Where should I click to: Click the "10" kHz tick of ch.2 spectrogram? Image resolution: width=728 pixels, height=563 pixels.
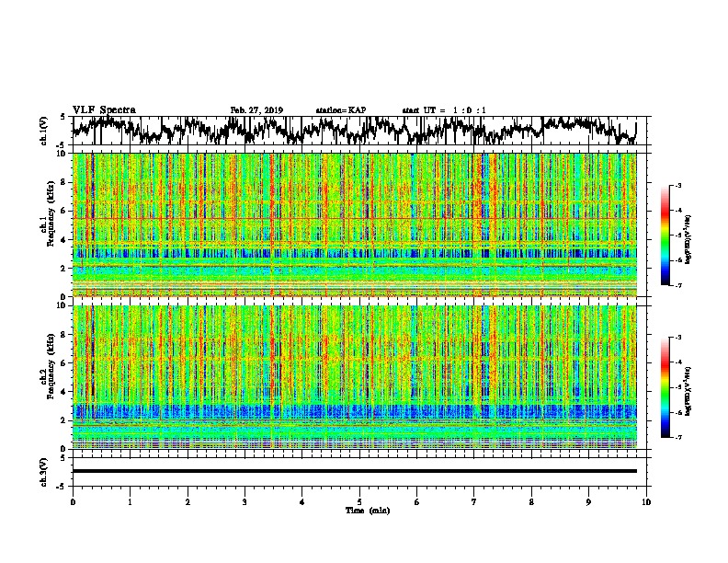[63, 305]
